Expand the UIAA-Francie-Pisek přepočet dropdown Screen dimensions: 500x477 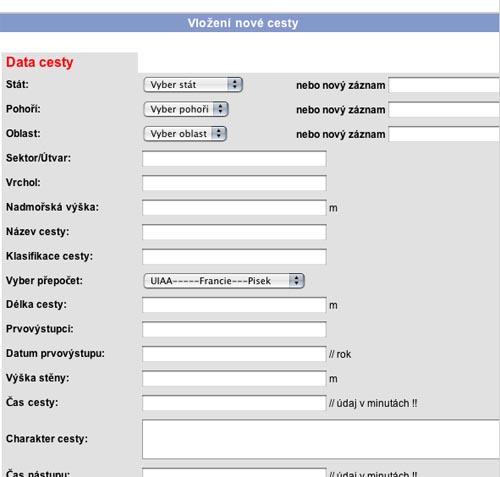224,281
